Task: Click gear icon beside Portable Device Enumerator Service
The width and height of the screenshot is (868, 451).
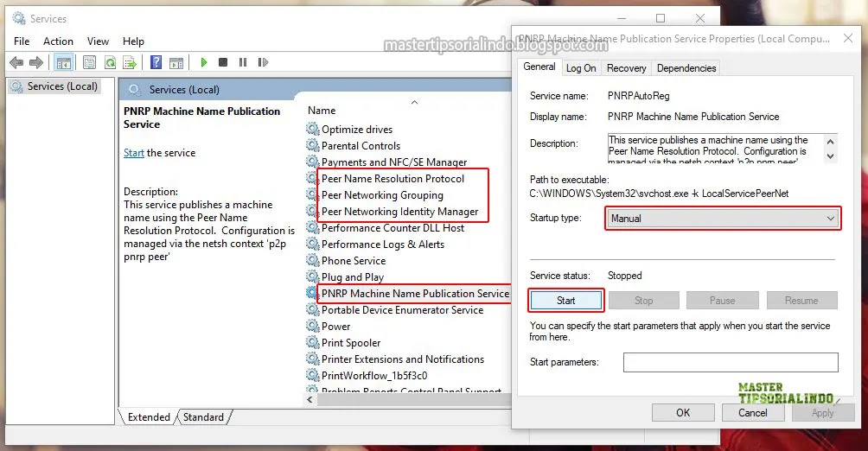Action: (313, 309)
